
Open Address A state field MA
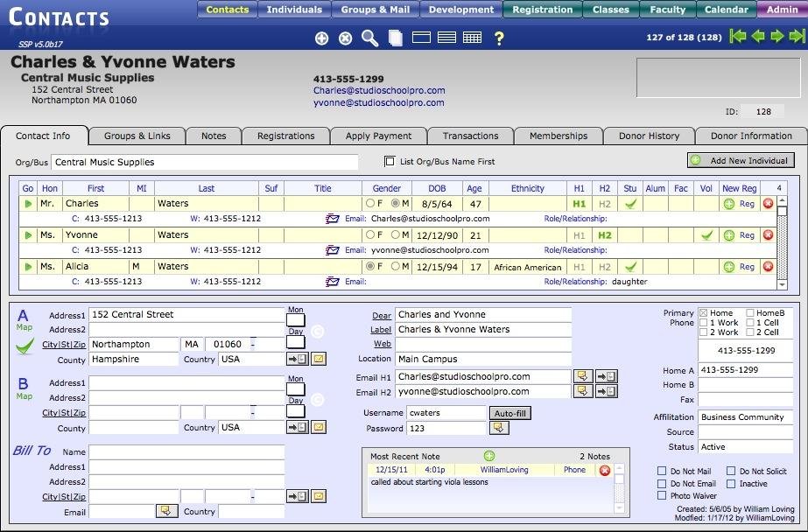click(x=193, y=344)
